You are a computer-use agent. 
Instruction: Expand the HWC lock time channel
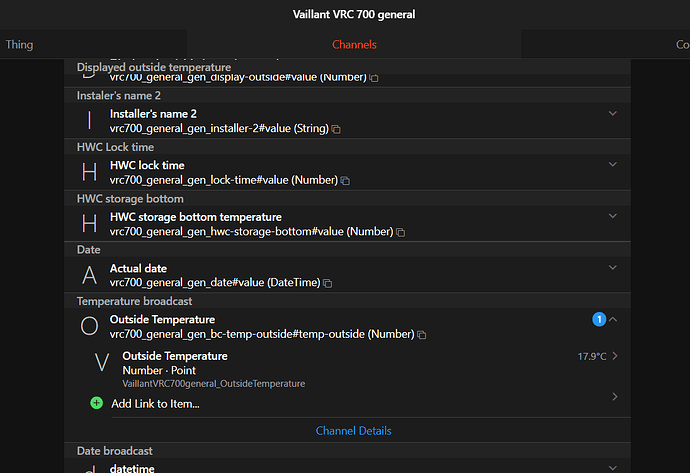[613, 165]
